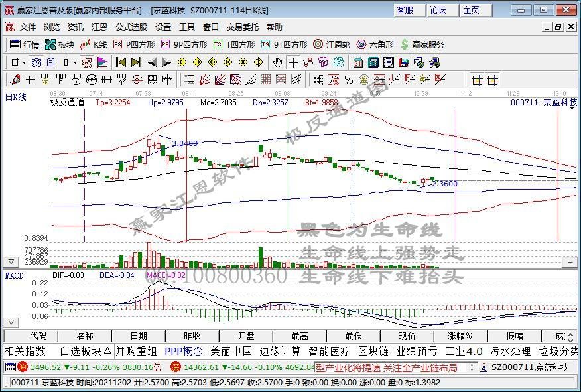Click the 客服 button
This screenshot has height=392, width=581.
pyautogui.click(x=409, y=10)
